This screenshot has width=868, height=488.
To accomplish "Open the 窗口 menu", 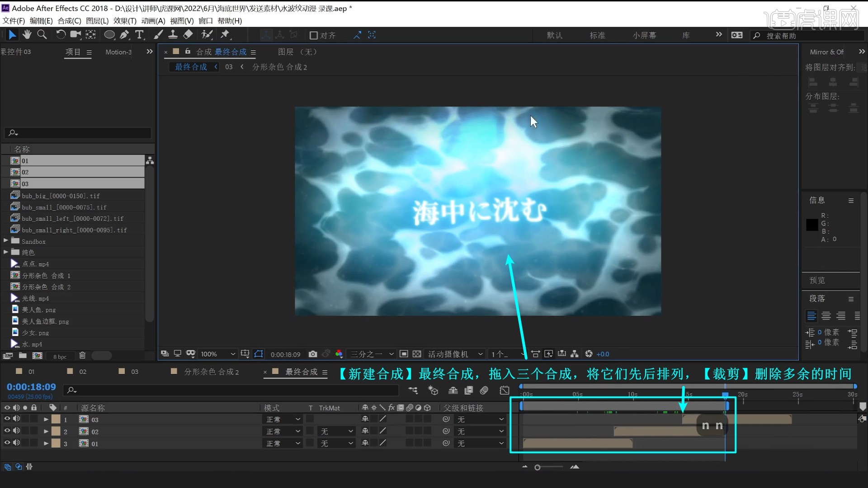I will pos(206,21).
